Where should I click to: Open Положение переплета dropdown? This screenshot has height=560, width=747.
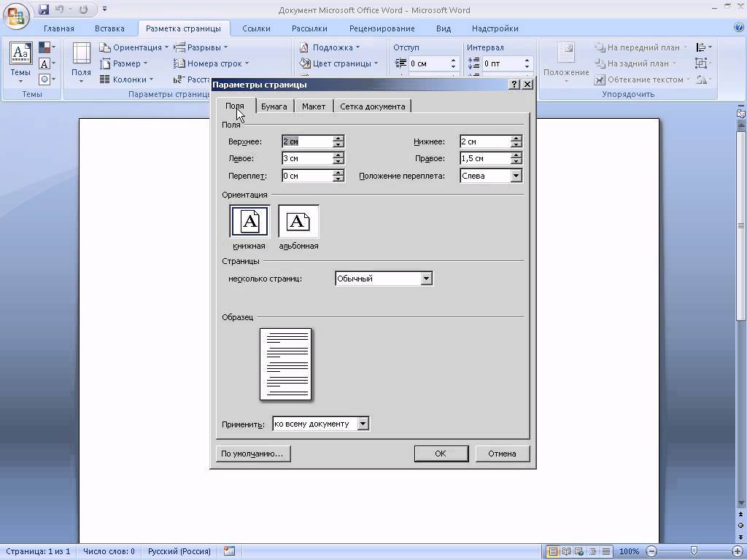point(516,176)
